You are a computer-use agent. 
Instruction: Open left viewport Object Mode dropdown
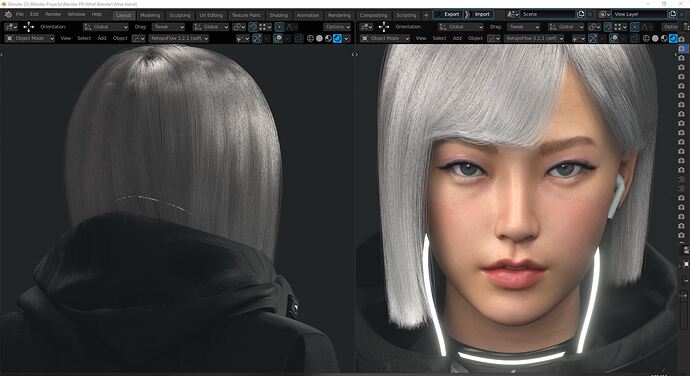point(29,38)
